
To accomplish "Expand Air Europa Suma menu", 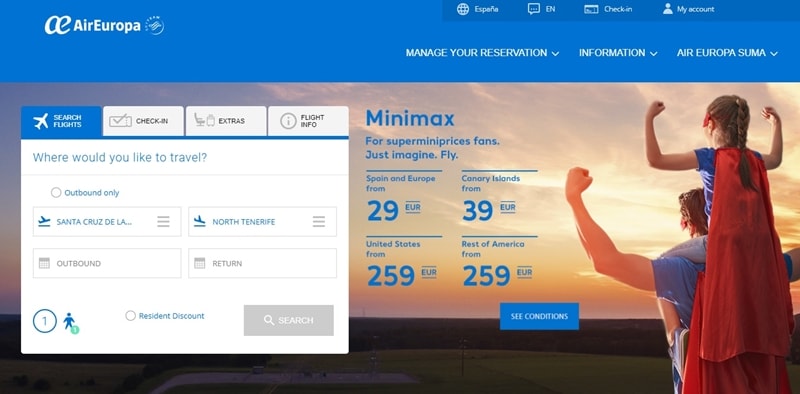I will pos(727,53).
